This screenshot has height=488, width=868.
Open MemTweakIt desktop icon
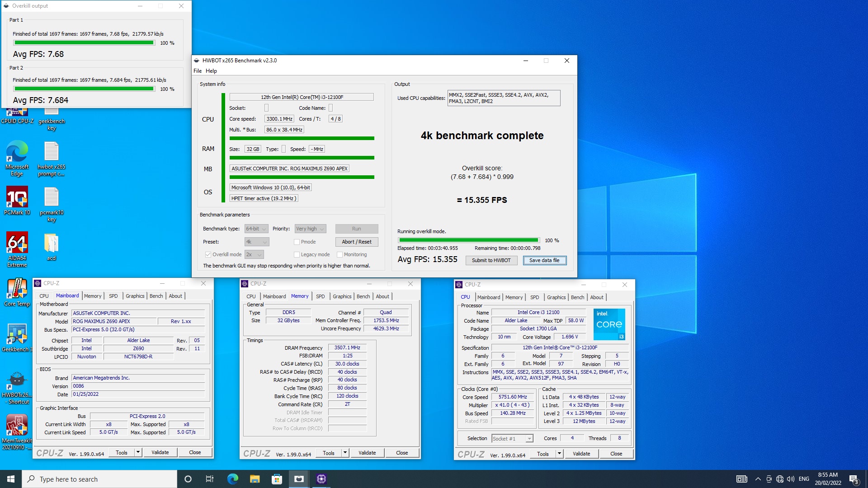coord(17,432)
